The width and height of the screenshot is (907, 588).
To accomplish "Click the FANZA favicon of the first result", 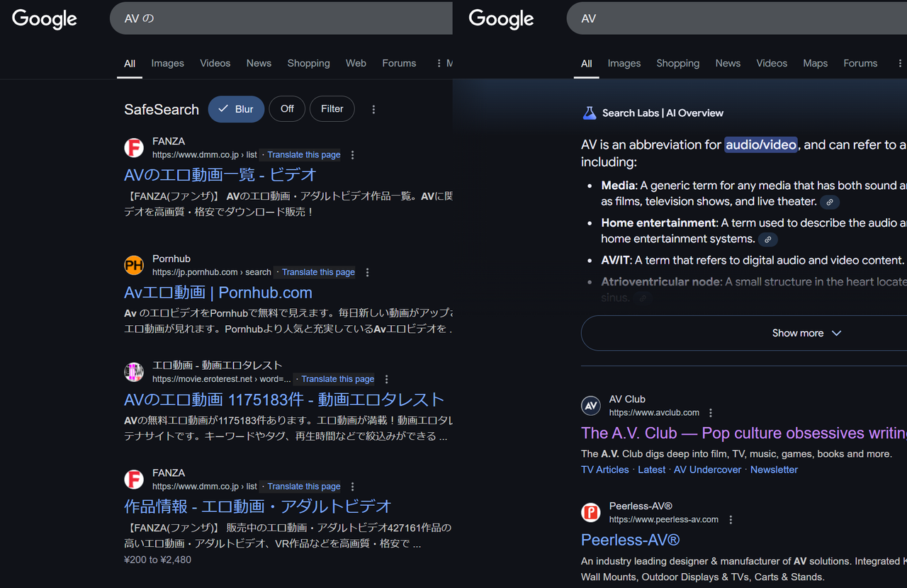I will tap(134, 147).
